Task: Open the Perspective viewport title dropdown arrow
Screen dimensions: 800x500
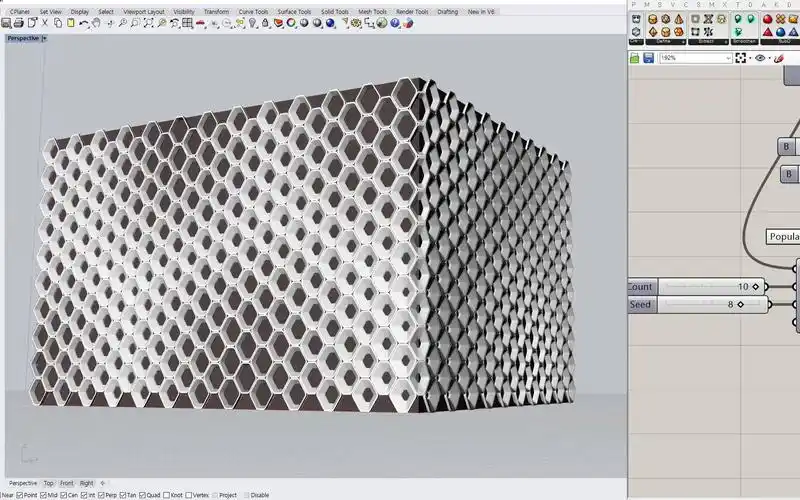Action: coord(44,38)
